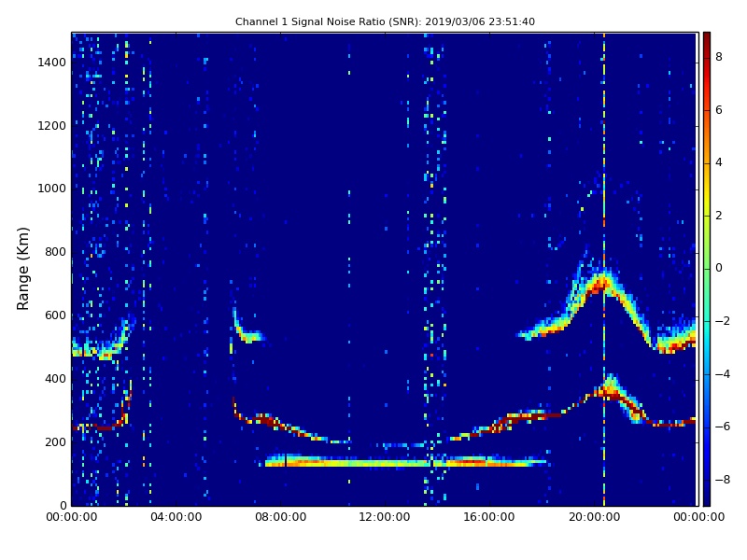Click the colorbar tick label 6
Screen dimensions: 747x560
click(719, 110)
